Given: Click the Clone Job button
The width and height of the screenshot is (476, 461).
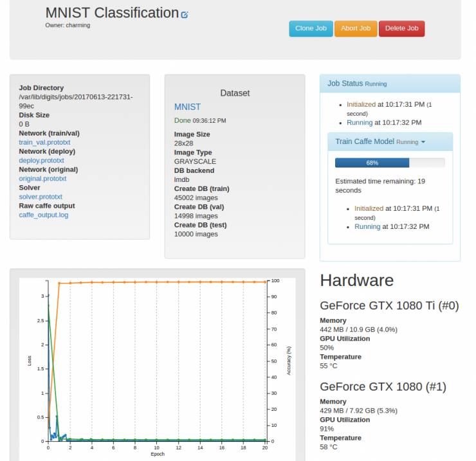Looking at the screenshot, I should (x=311, y=28).
